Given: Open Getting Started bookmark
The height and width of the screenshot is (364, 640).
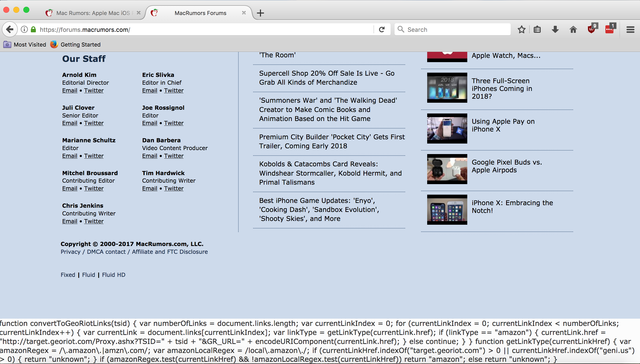Looking at the screenshot, I should pos(75,45).
